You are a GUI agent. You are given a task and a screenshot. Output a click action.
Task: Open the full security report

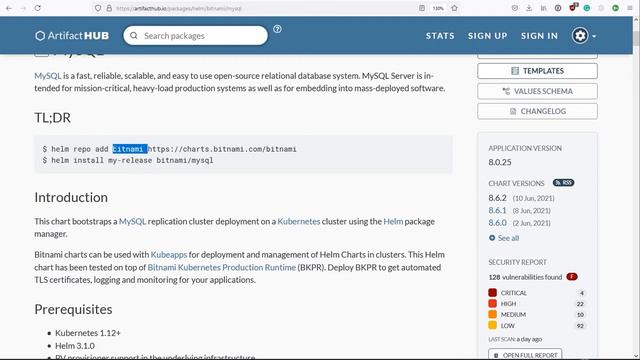[525, 355]
